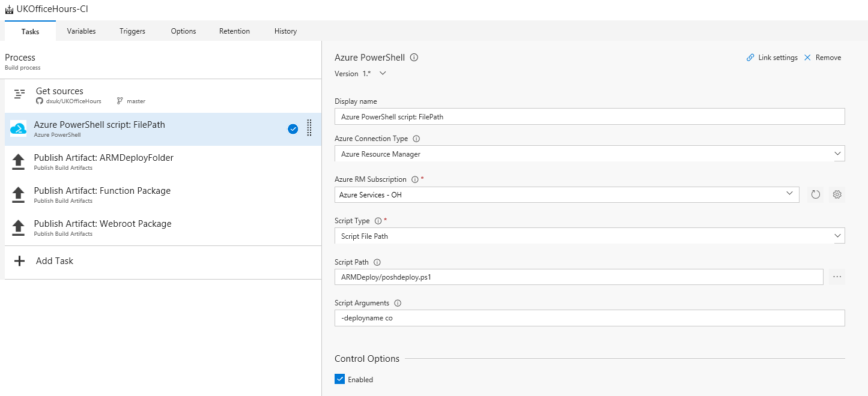868x396 pixels.
Task: Select Azure PowerShell script: FilePath task
Action: (163, 129)
